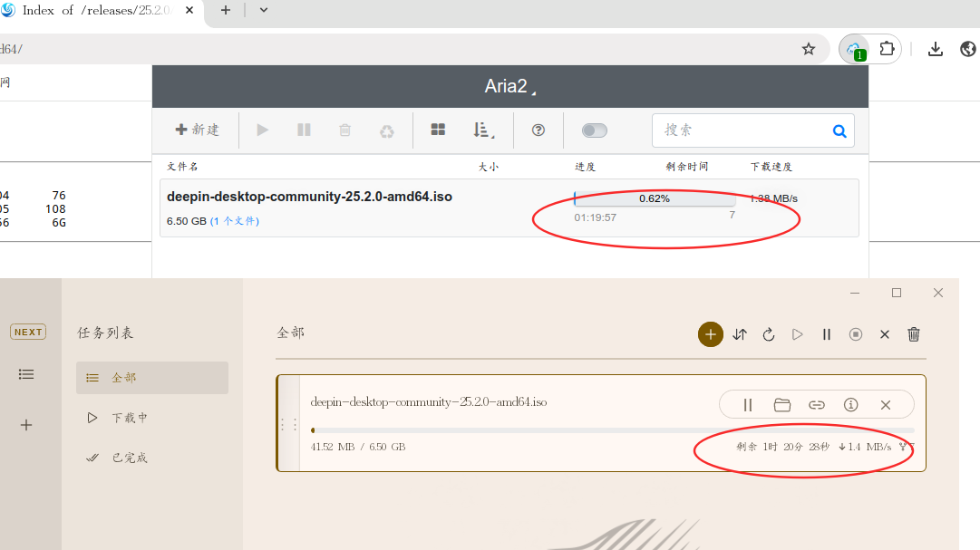Screen dimensions: 980x550
Task: Select the "Index of /releases/25.2.0" browser tab
Action: coord(99,11)
